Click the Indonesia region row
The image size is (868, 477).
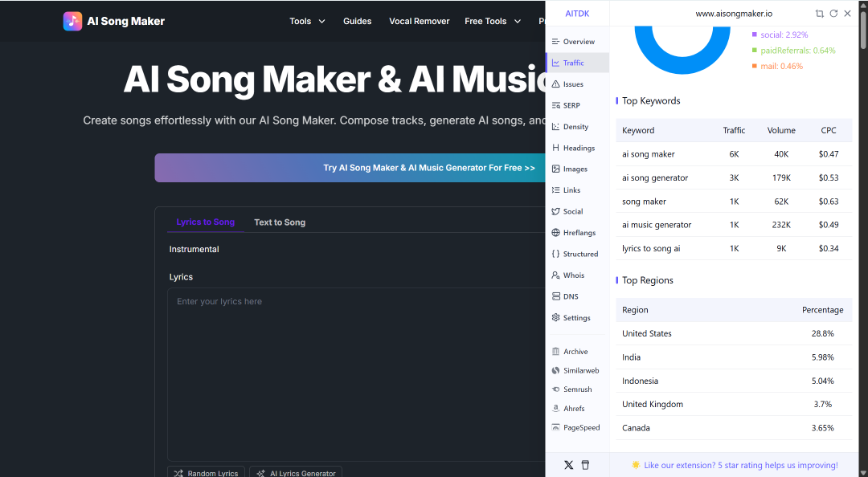click(734, 381)
